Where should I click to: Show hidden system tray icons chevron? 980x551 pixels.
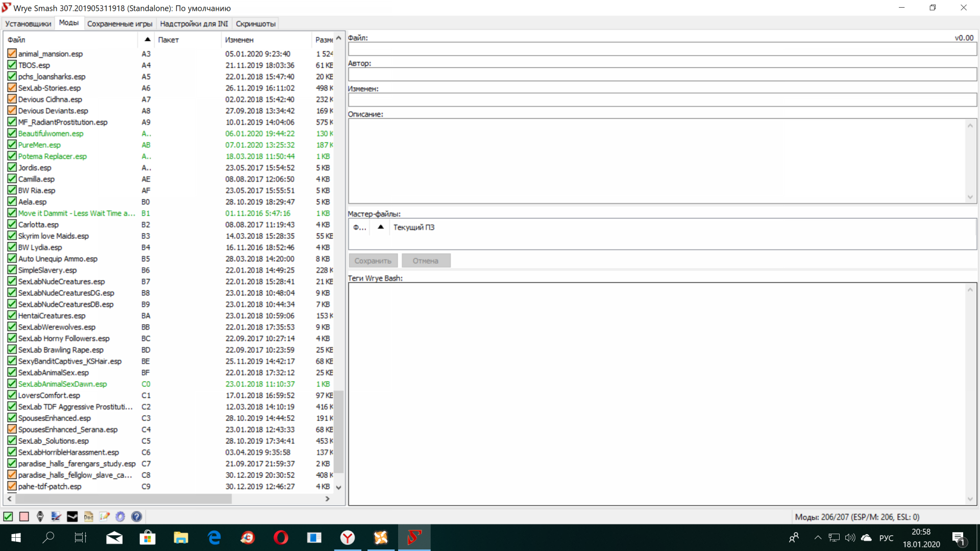point(818,537)
